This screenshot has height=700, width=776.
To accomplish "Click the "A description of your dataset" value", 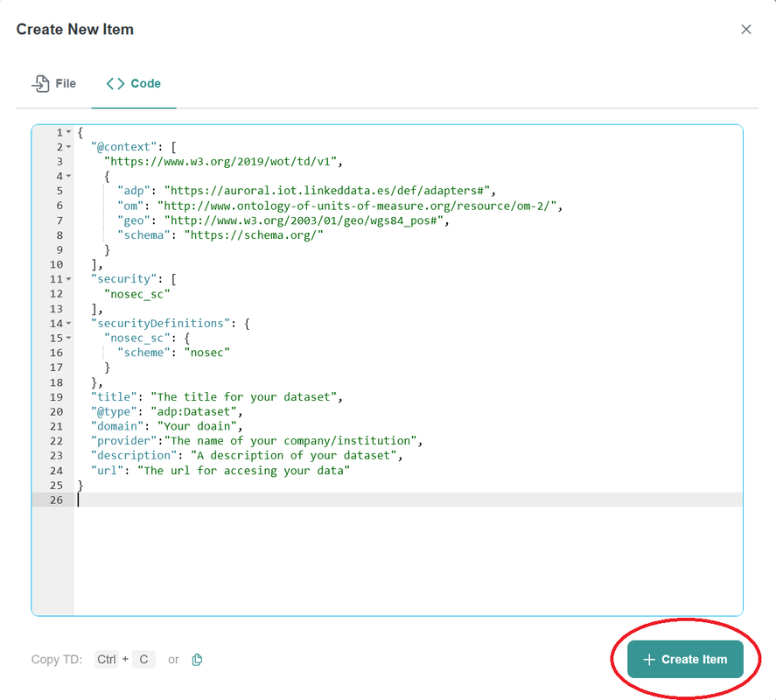I will click(293, 456).
